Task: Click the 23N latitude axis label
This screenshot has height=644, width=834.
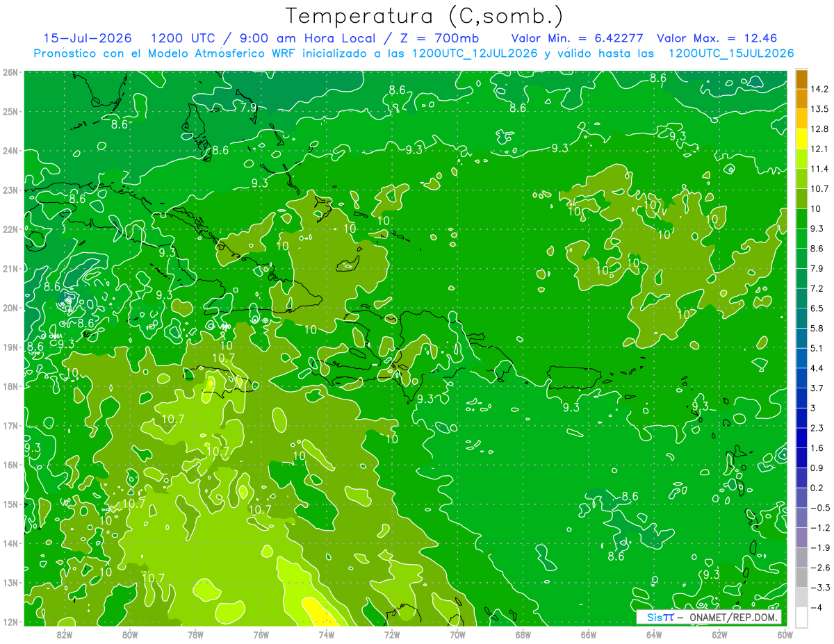Action: (10, 190)
